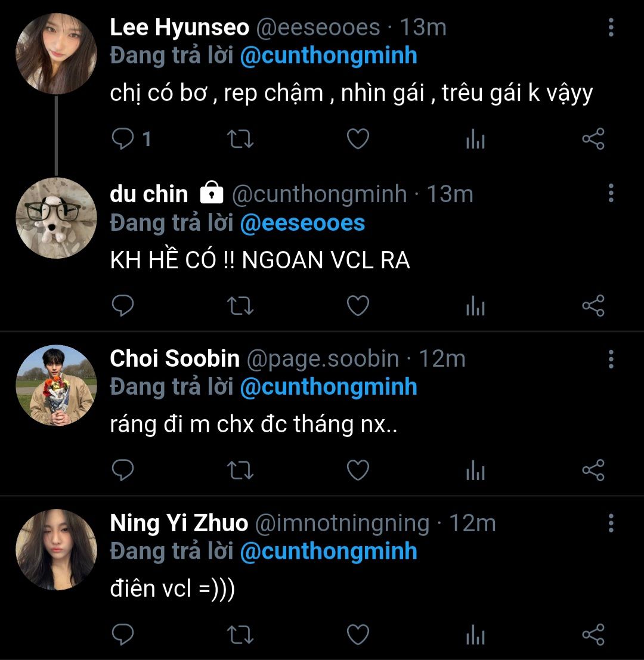Open the @eeseooes mention link
This screenshot has height=660, width=644.
(x=302, y=223)
